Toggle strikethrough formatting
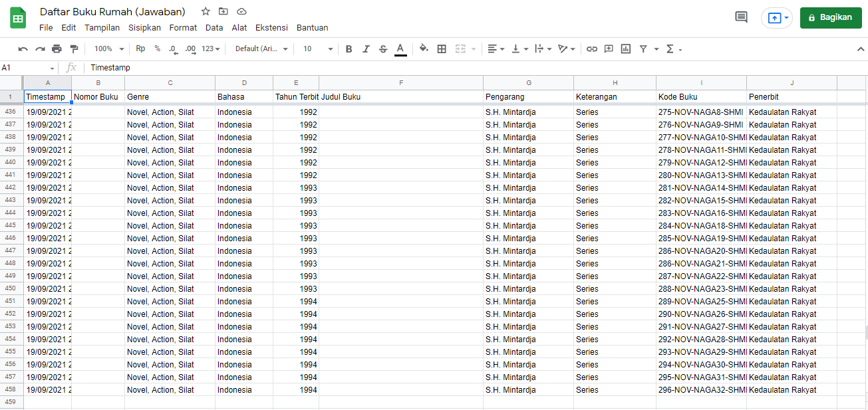Viewport: 868px width, 410px height. (x=383, y=49)
